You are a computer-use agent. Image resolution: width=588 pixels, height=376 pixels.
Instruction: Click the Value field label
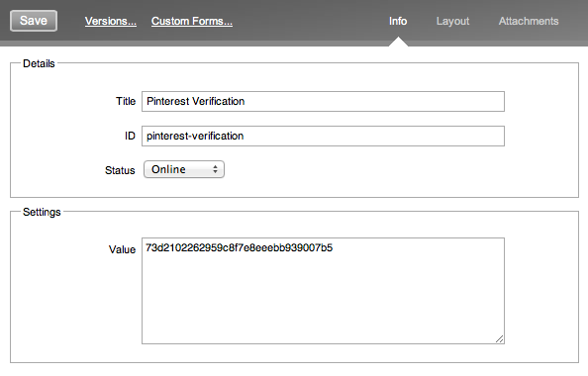tap(122, 249)
